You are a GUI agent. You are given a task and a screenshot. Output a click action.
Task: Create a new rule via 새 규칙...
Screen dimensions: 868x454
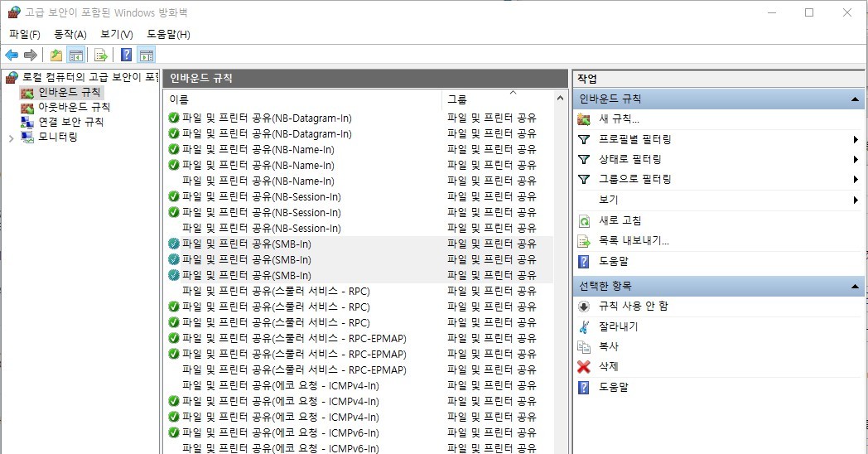(x=619, y=118)
